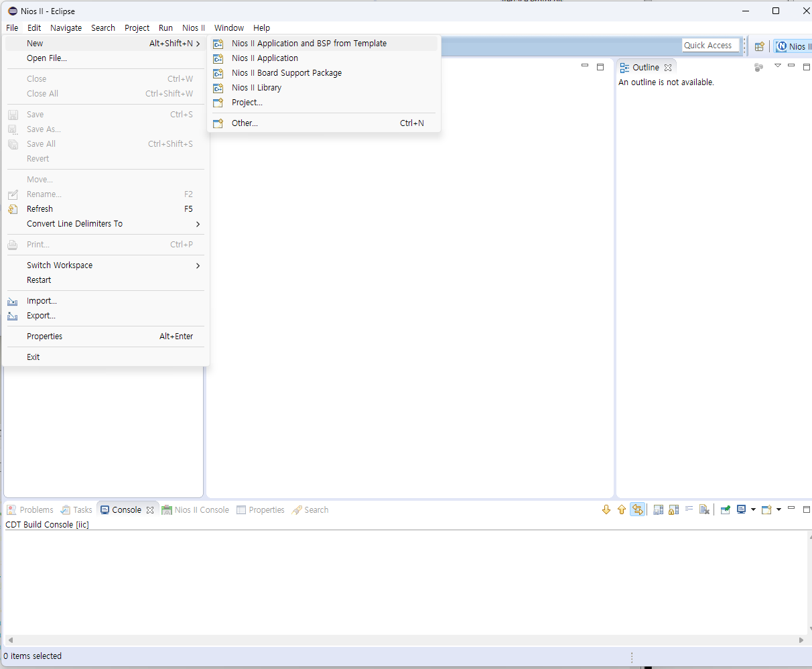Click the Nios II Console tab icon

(167, 510)
